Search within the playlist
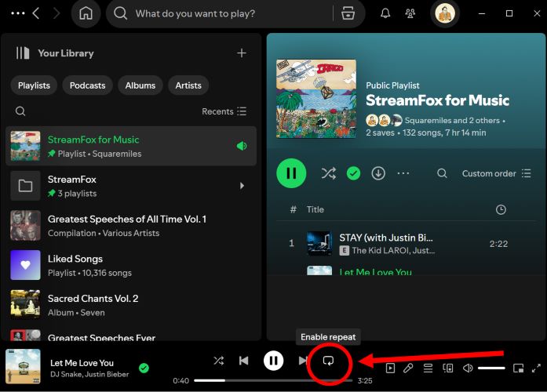The width and height of the screenshot is (547, 392). pos(442,173)
